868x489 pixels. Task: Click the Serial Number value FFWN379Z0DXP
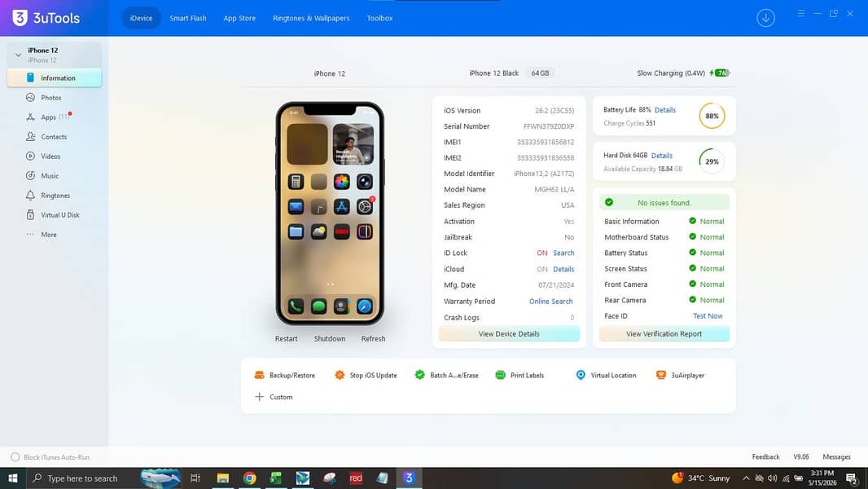click(x=549, y=126)
